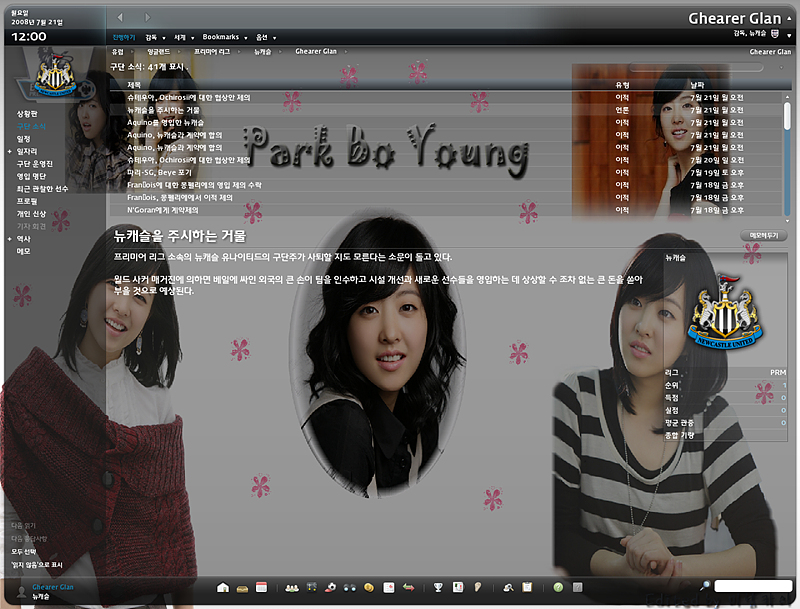Viewport: 800px width, 609px height.
Task: Open 일정 in the left sidebar
Action: [x=23, y=139]
